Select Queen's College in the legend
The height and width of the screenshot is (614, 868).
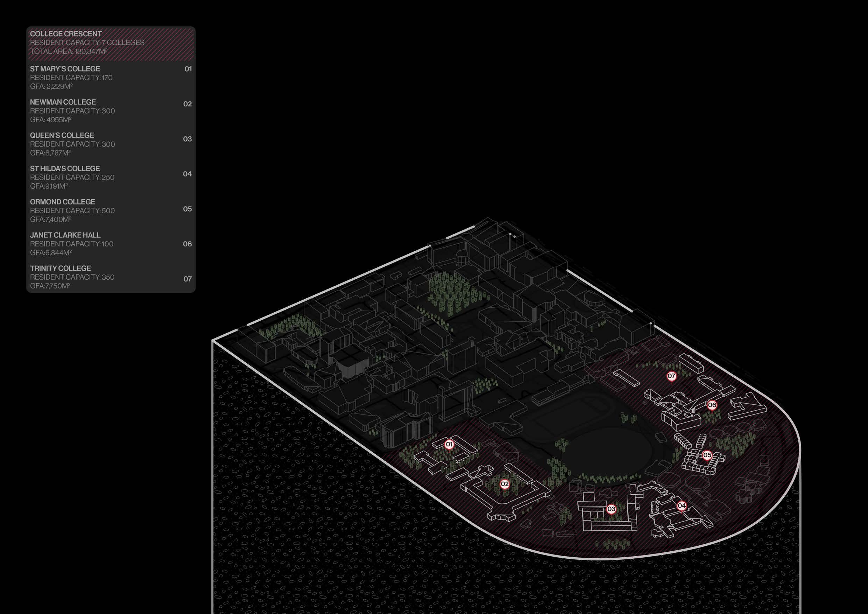(62, 135)
